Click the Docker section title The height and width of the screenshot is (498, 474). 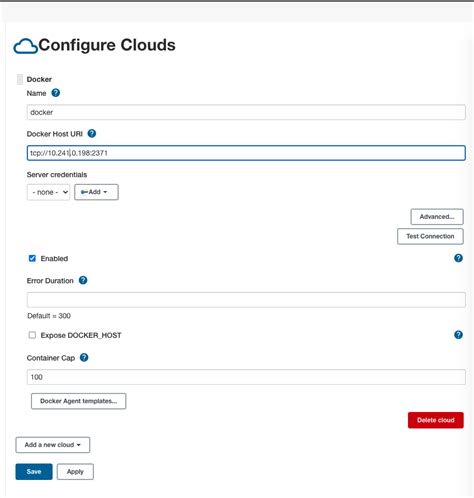(39, 79)
